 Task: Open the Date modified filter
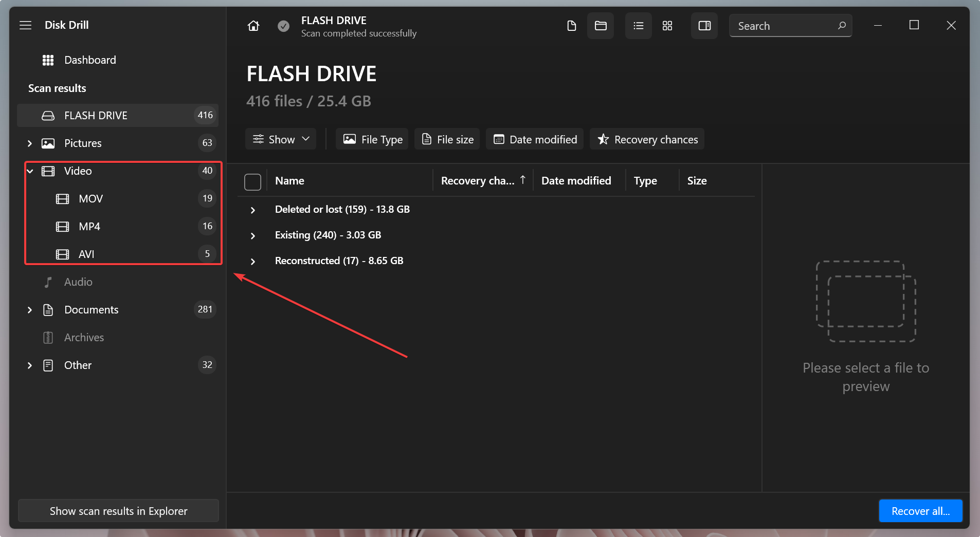pos(535,139)
